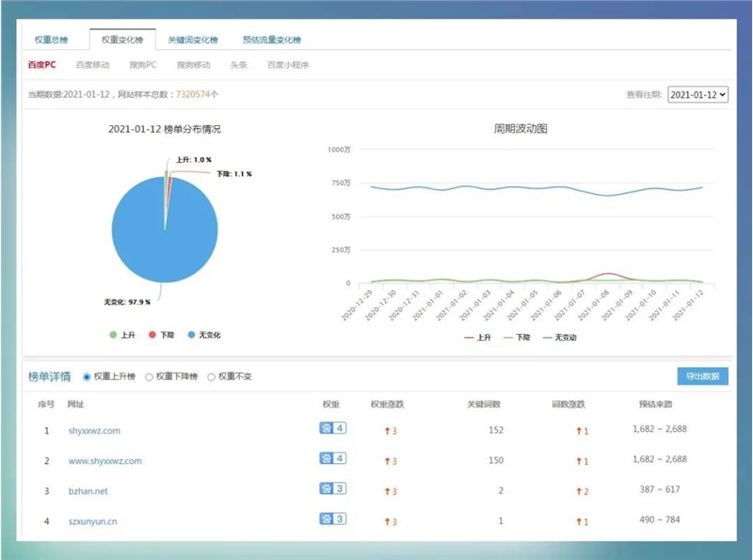Click the 备4 weight badge for shyxxwz.com
The width and height of the screenshot is (753, 560).
pos(332,431)
